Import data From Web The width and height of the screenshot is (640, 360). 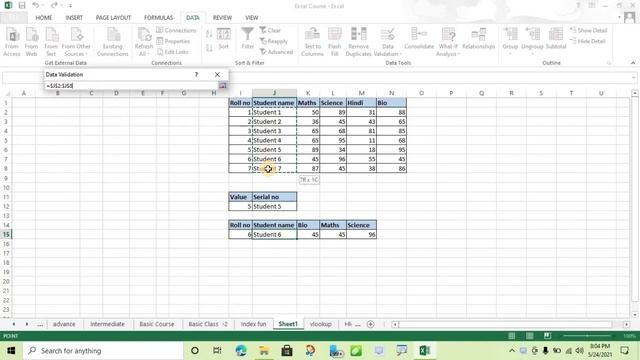click(31, 42)
